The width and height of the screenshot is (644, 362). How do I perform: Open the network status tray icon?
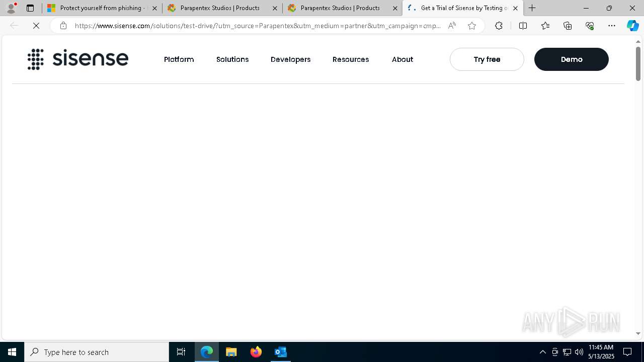point(567,352)
